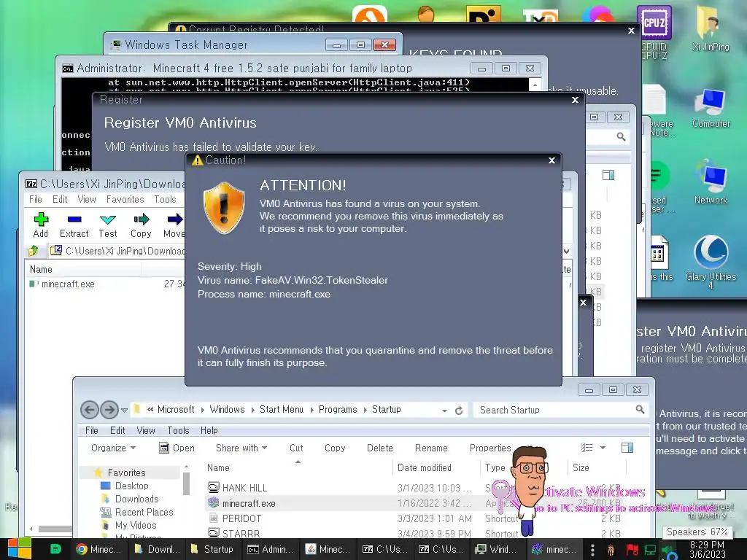The width and height of the screenshot is (747, 560).
Task: Open the Computer desktop icon
Action: click(711, 108)
